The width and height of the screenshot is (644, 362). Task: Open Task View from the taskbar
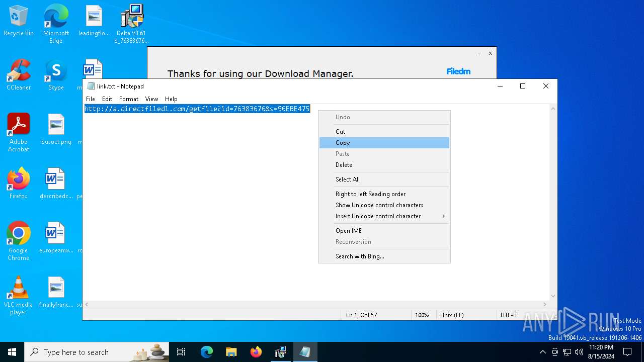point(181,352)
